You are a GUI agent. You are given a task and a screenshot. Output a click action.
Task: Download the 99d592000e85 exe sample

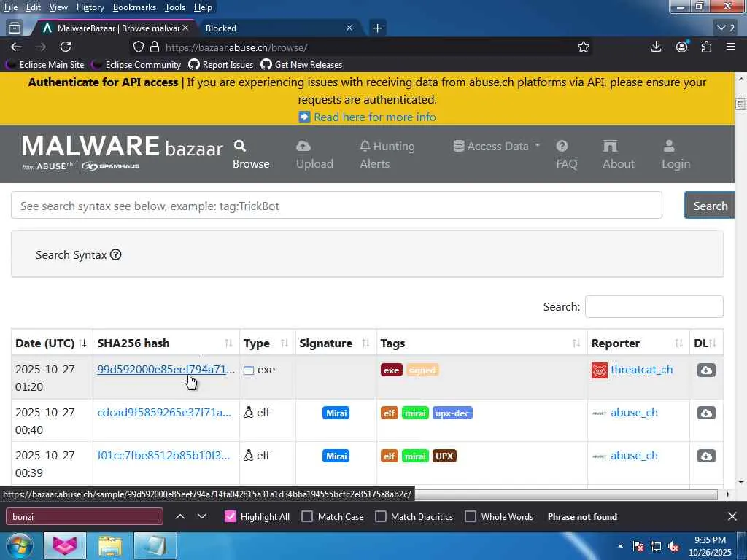tap(706, 370)
